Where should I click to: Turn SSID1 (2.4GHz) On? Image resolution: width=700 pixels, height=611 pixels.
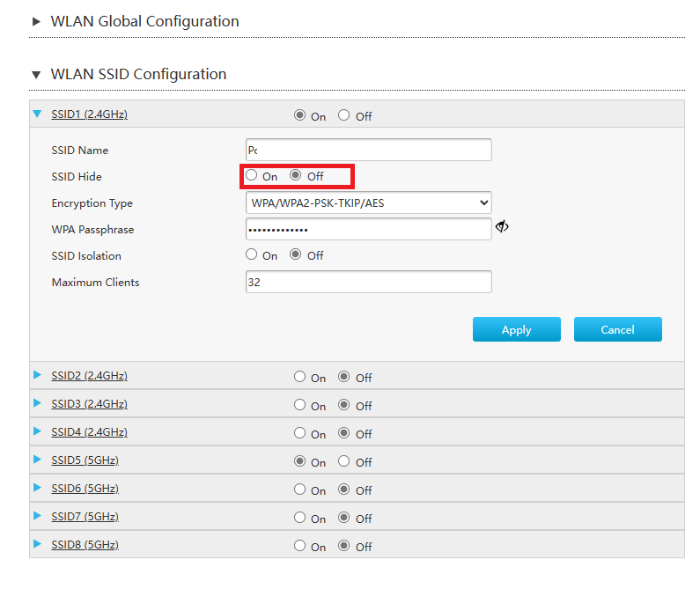tap(299, 115)
